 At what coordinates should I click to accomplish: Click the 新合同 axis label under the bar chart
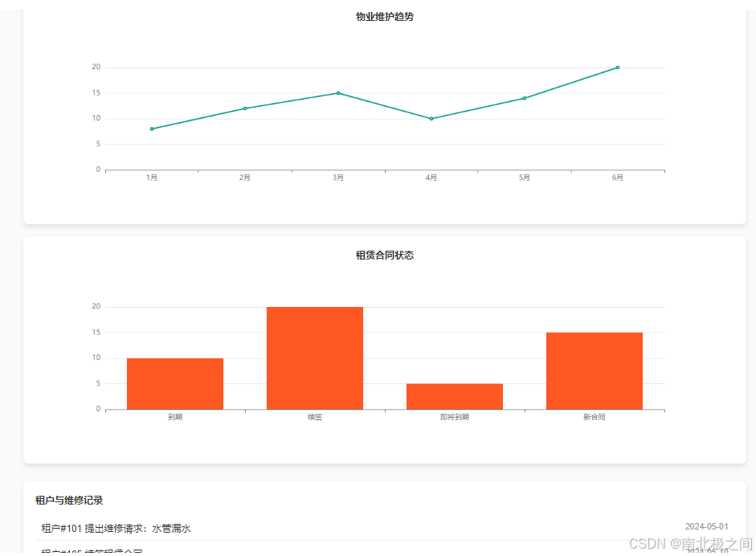pos(595,417)
